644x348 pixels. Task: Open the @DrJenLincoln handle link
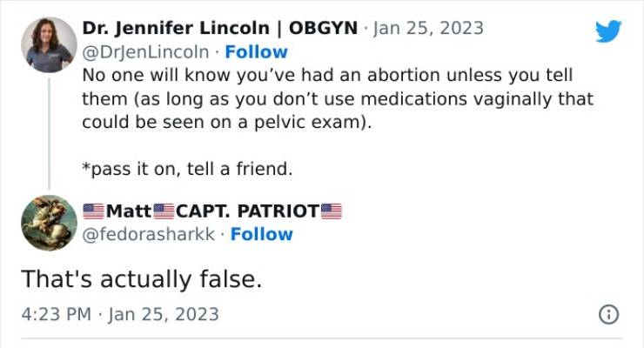pyautogui.click(x=144, y=51)
